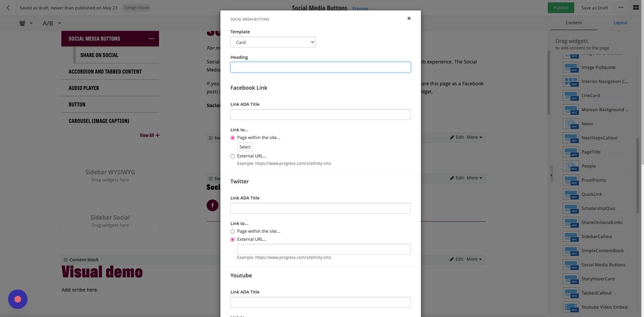
Task: Choose Facebook External URL radio option
Action: pyautogui.click(x=232, y=156)
